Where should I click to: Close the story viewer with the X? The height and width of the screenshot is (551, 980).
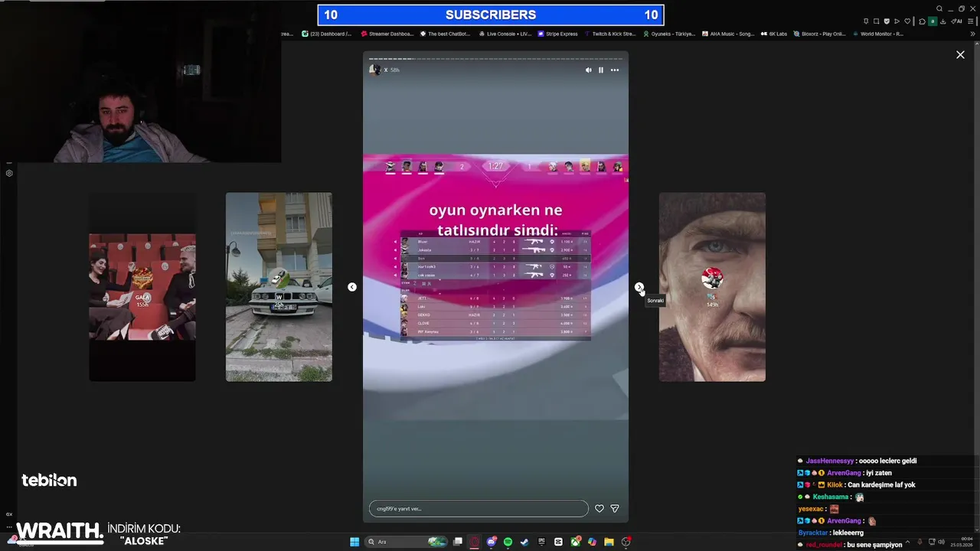960,54
